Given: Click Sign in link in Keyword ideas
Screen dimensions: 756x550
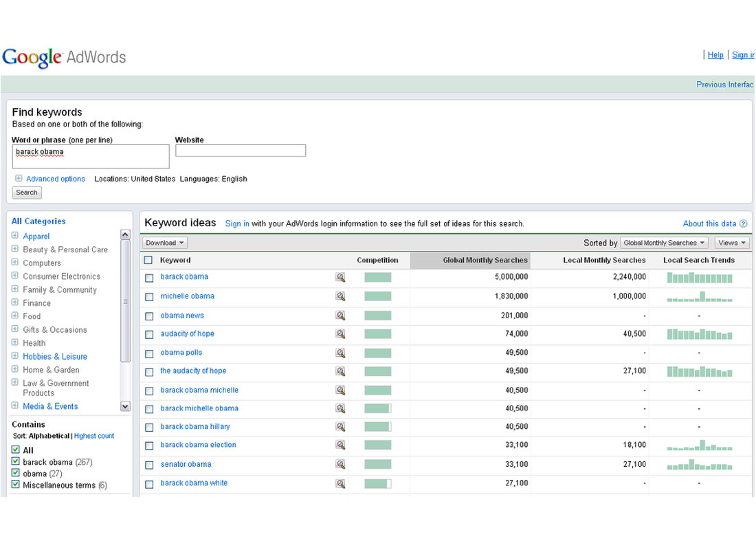Looking at the screenshot, I should click(x=237, y=224).
